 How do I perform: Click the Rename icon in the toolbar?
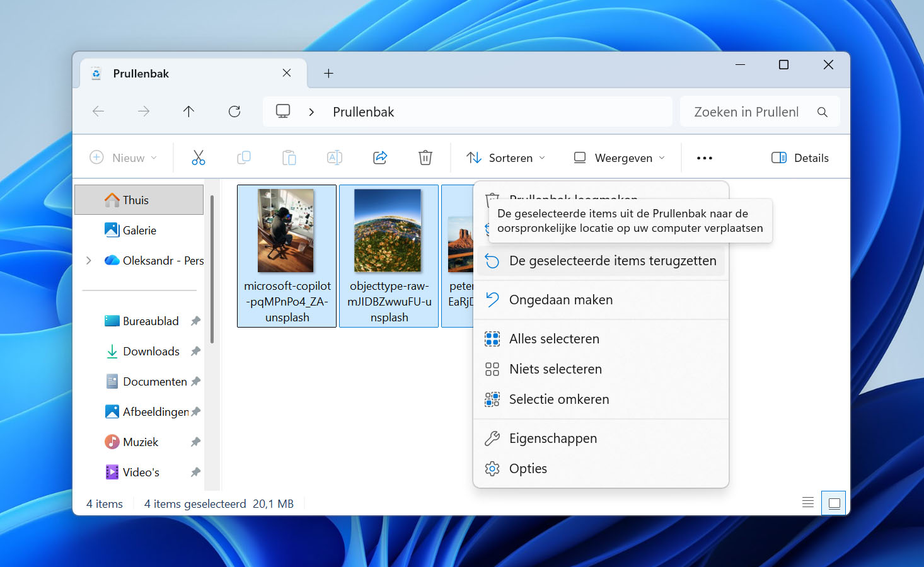point(335,157)
